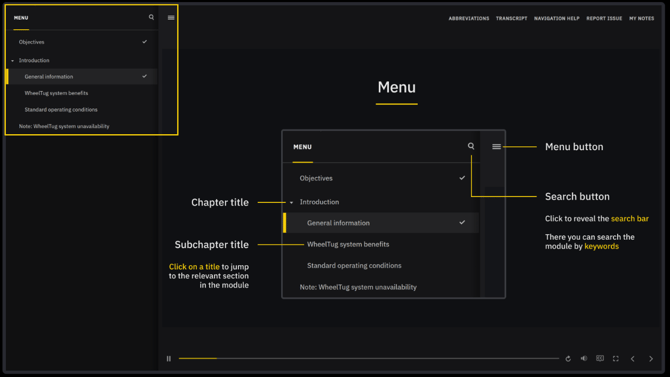Open My Notes

[641, 18]
